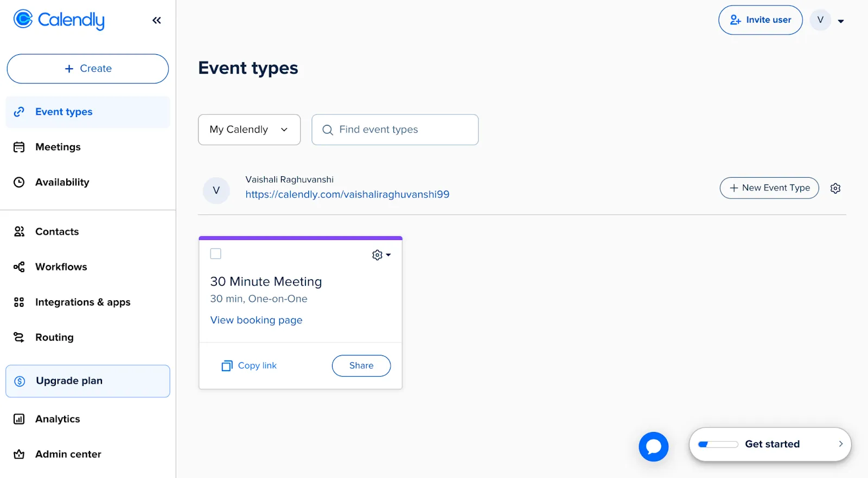This screenshot has height=478, width=868.
Task: Check the 30 Minute Meeting checkbox
Action: pos(216,254)
